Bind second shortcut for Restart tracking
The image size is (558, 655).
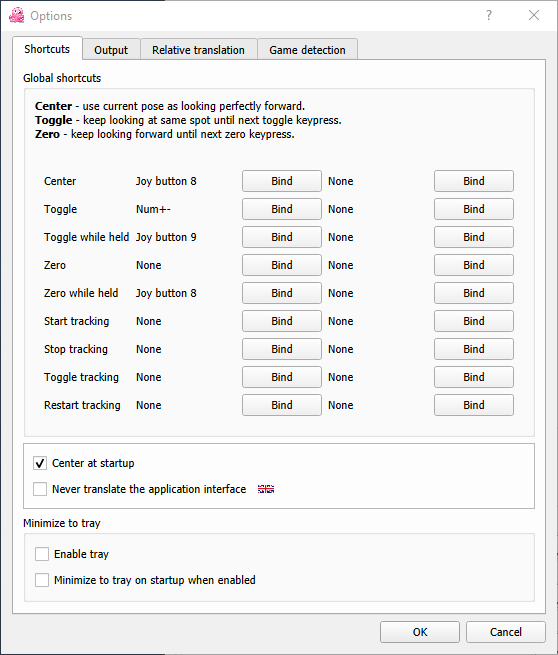[474, 405]
